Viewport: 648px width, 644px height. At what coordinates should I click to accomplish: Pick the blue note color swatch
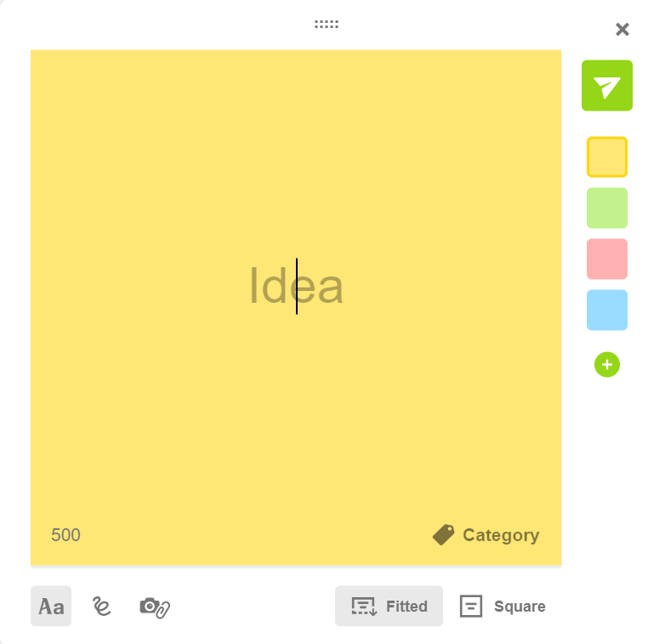click(607, 311)
